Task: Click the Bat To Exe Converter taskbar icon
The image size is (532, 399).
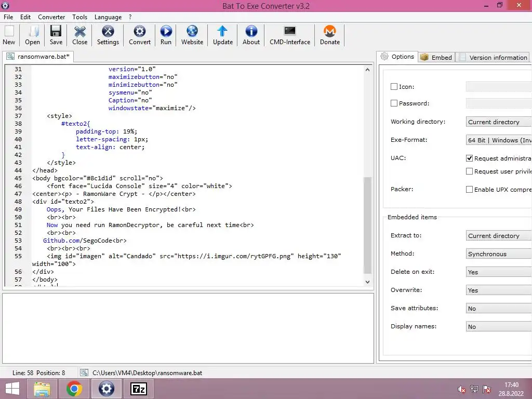Action: point(106,389)
